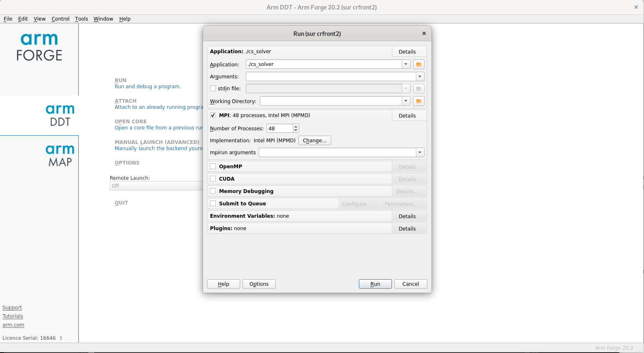
Task: Click RUN on the welcome page
Action: [120, 80]
